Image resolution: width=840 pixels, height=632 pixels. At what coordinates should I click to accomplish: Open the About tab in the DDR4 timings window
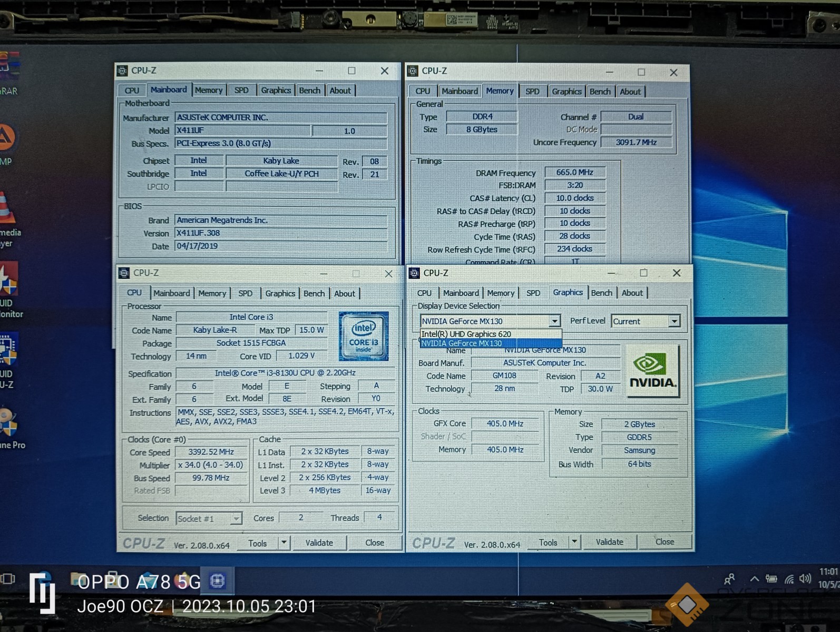tap(630, 92)
